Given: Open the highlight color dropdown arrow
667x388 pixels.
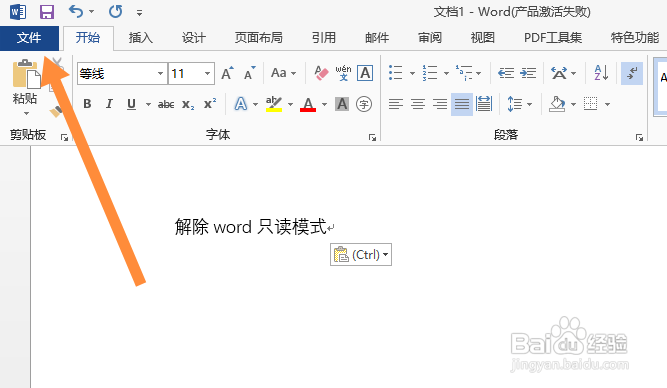Looking at the screenshot, I should [291, 104].
